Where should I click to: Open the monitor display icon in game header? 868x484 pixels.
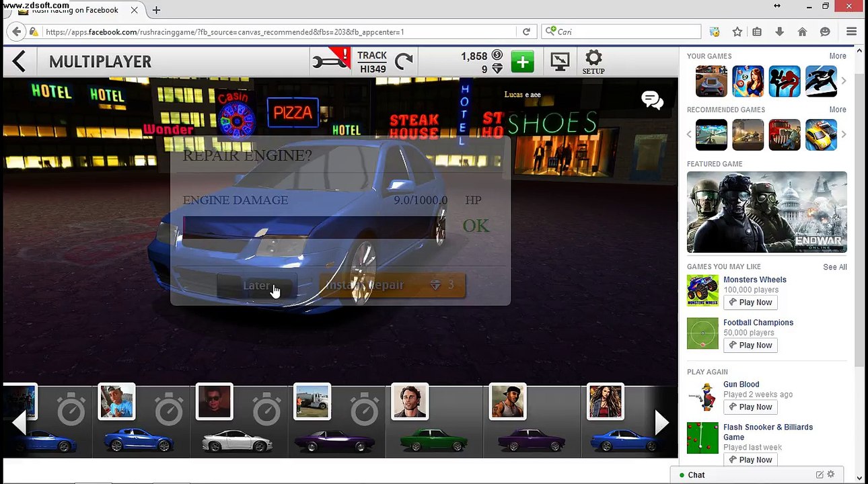point(560,61)
